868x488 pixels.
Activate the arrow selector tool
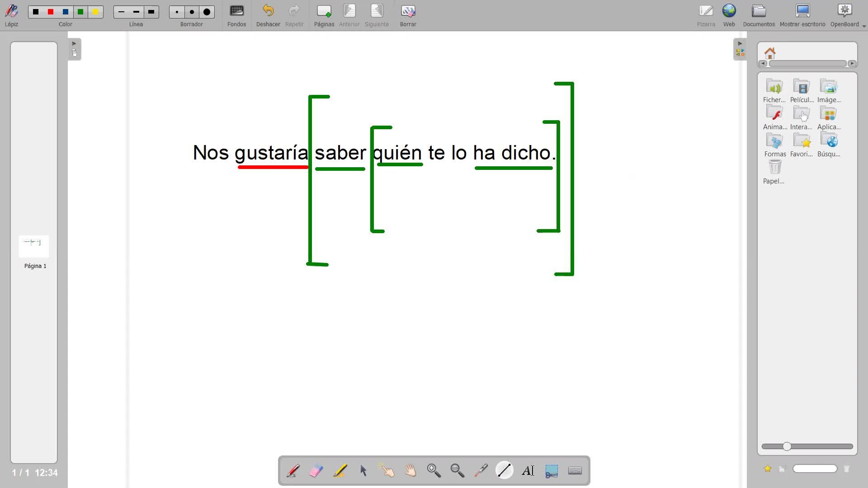(363, 471)
